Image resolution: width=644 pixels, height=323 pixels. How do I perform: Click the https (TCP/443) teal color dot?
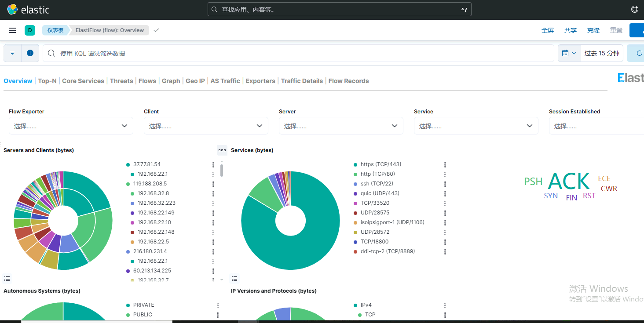[x=355, y=165]
